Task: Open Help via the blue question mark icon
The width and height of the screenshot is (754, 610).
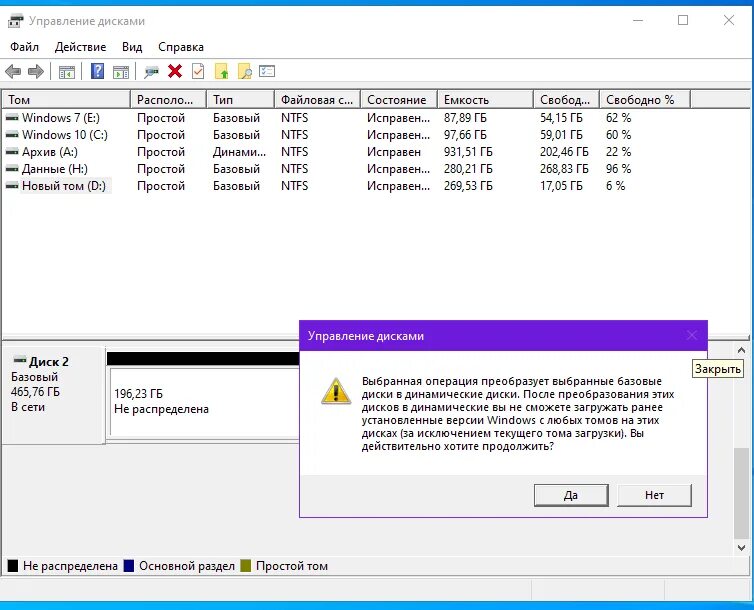Action: click(x=98, y=72)
